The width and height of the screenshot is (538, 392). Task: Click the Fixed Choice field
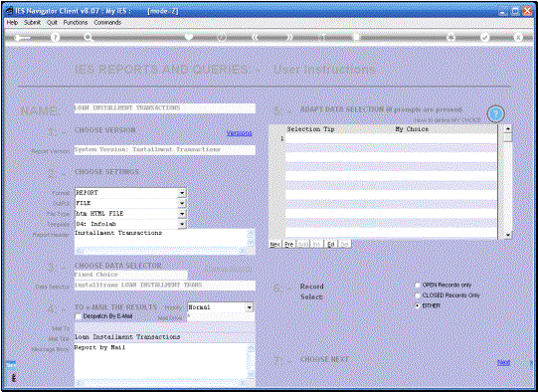[130, 275]
